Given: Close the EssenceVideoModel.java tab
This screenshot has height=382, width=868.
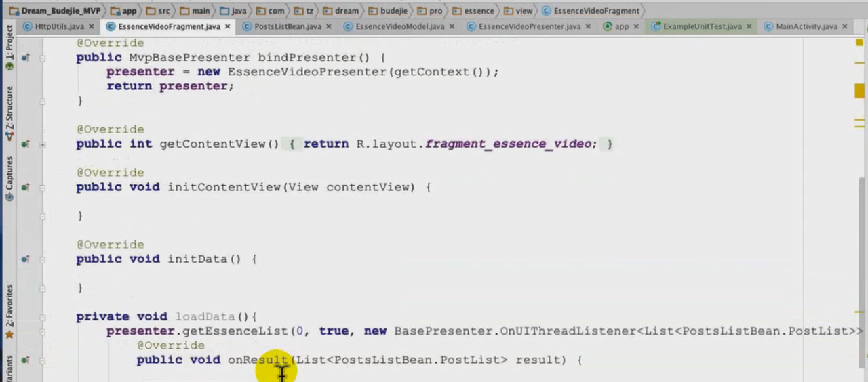Looking at the screenshot, I should pyautogui.click(x=452, y=26).
